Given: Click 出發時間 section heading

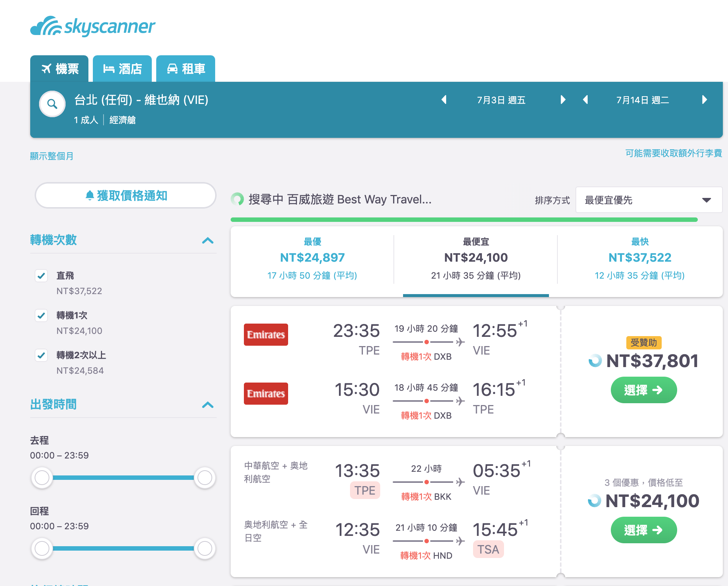Looking at the screenshot, I should pyautogui.click(x=53, y=404).
